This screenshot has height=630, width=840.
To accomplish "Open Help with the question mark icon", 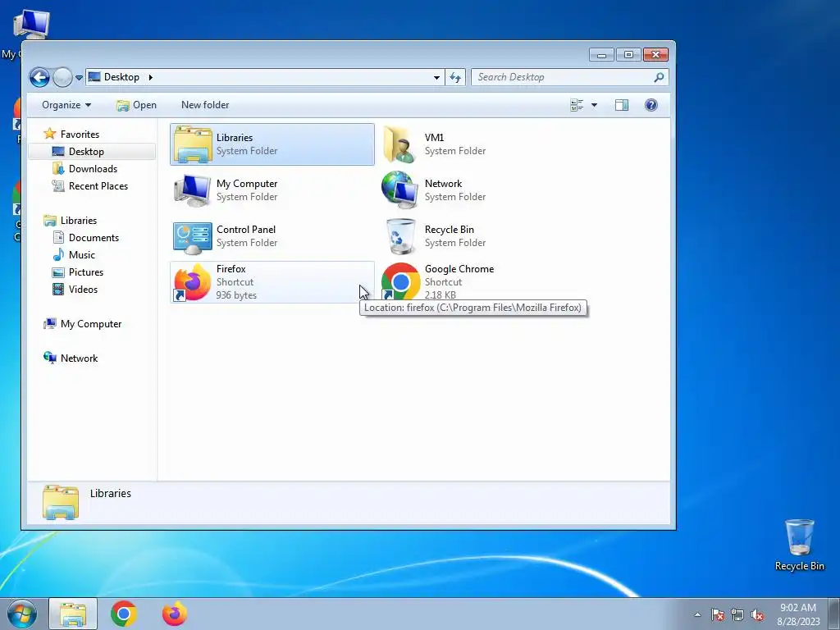I will 651,105.
